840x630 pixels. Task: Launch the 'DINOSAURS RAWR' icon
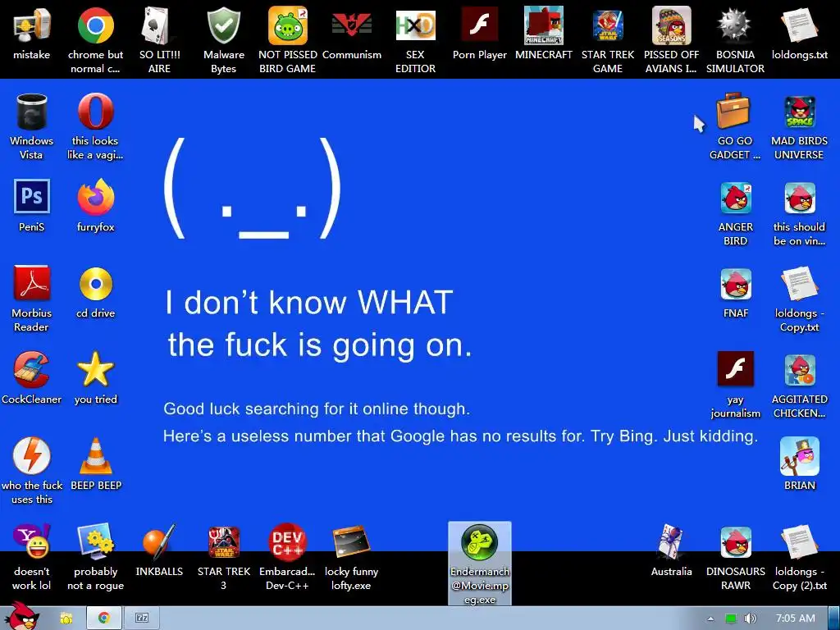(736, 558)
